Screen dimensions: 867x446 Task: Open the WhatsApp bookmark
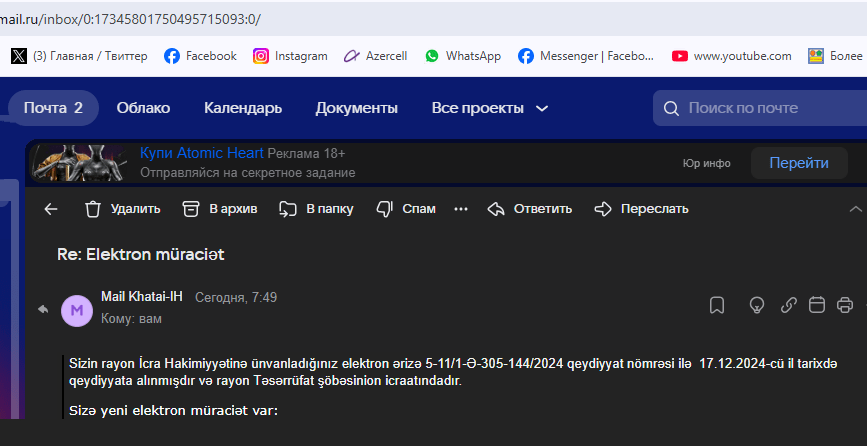coord(462,56)
